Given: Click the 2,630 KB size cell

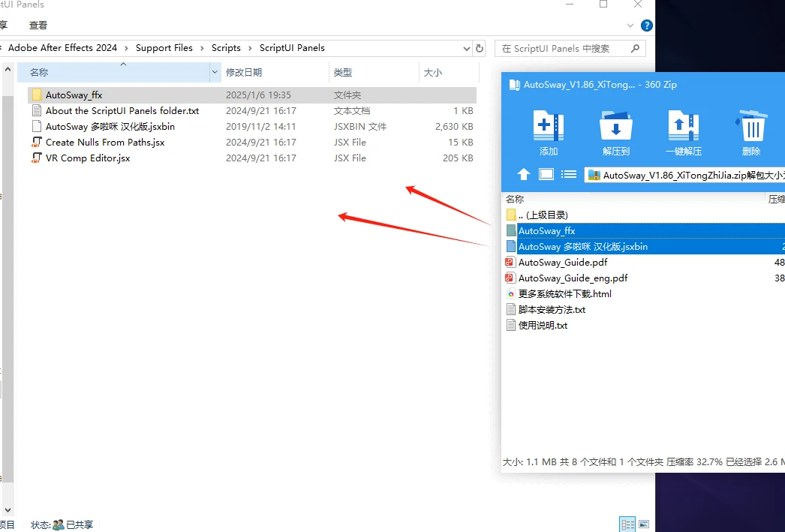Looking at the screenshot, I should [x=454, y=127].
